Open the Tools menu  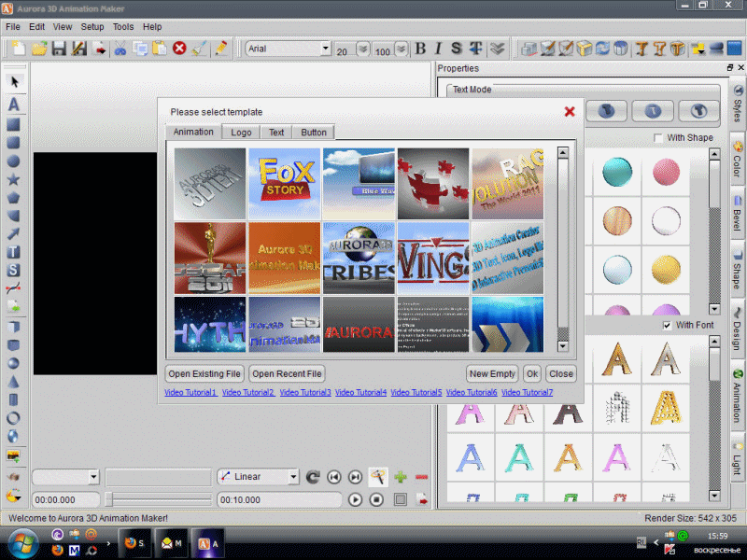pos(123,27)
